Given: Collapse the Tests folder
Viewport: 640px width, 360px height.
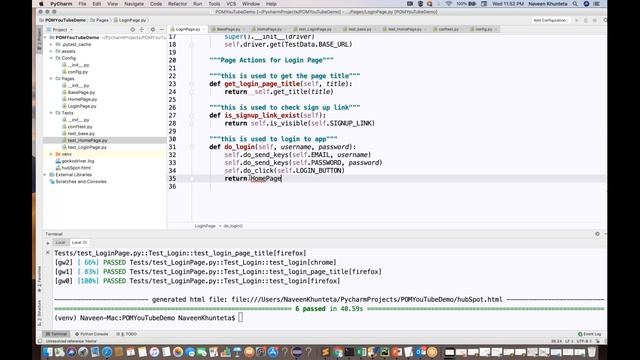Looking at the screenshot, I should pyautogui.click(x=51, y=113).
